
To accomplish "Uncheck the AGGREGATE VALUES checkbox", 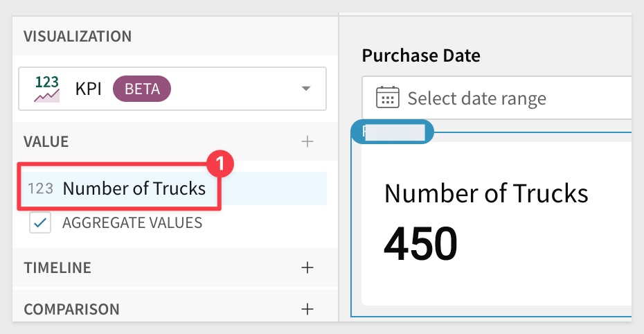I will tap(40, 223).
